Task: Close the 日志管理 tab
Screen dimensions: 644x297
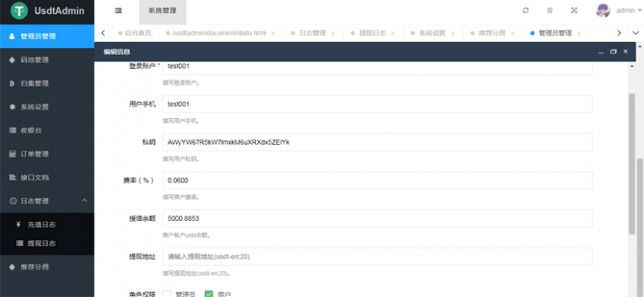Action: [x=333, y=33]
